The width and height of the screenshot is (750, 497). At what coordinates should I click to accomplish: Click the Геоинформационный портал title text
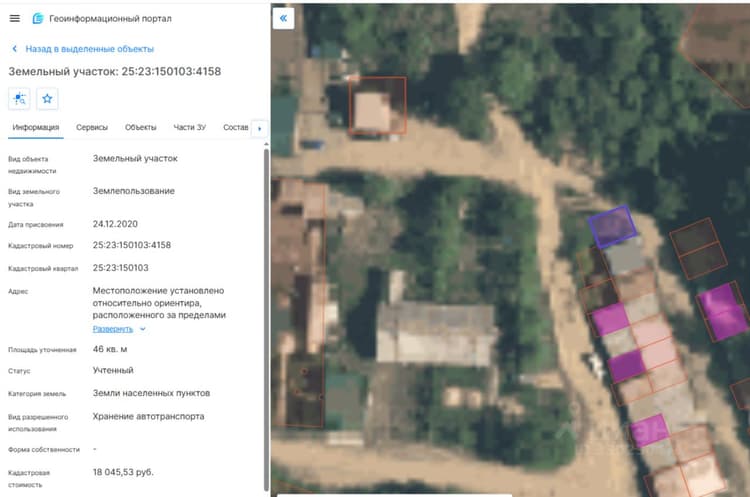tap(110, 19)
